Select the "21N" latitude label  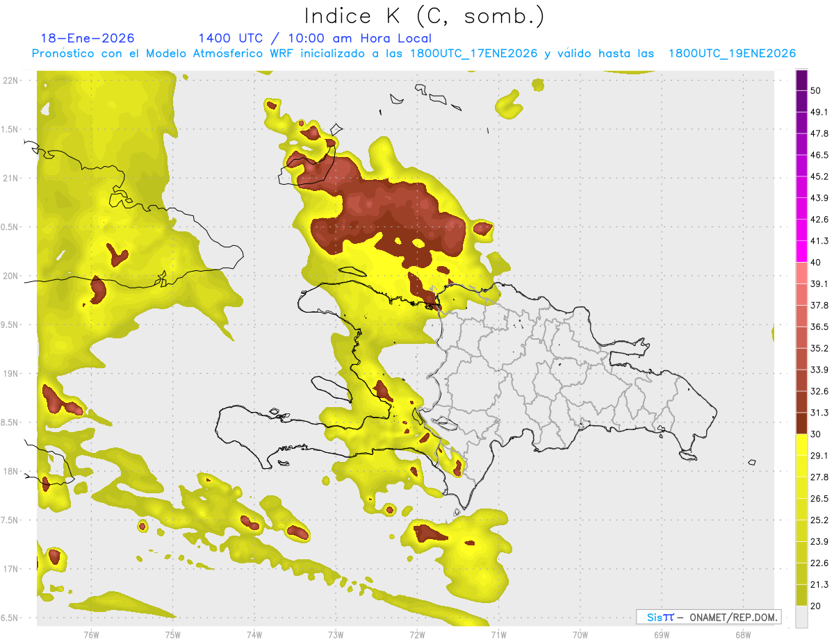coord(10,178)
